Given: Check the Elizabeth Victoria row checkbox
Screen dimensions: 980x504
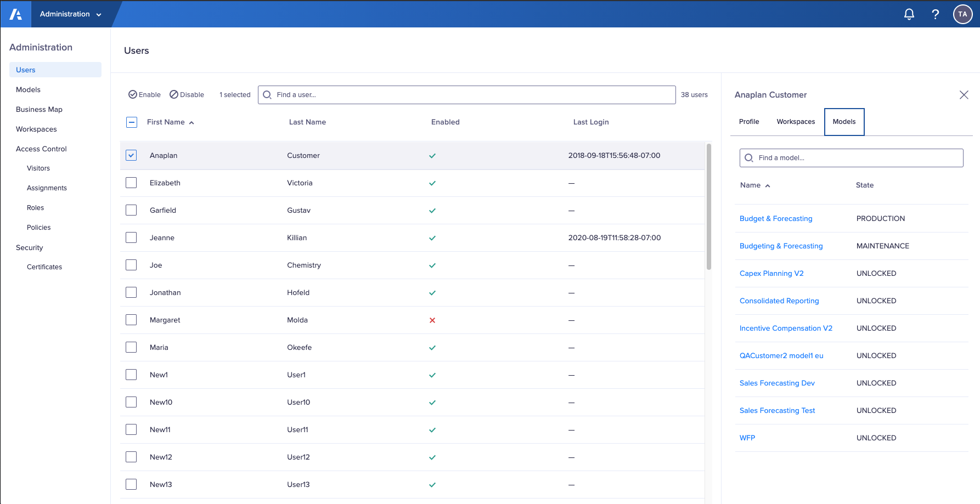Looking at the screenshot, I should [x=131, y=183].
